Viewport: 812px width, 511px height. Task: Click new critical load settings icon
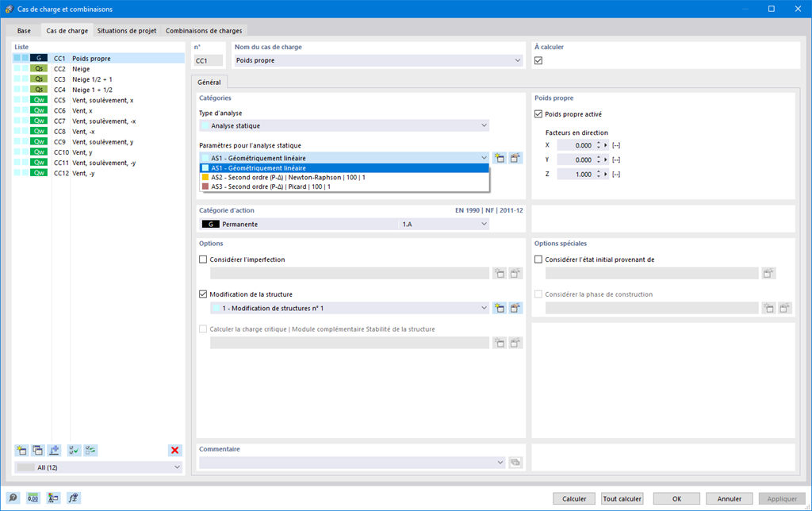[x=500, y=343]
